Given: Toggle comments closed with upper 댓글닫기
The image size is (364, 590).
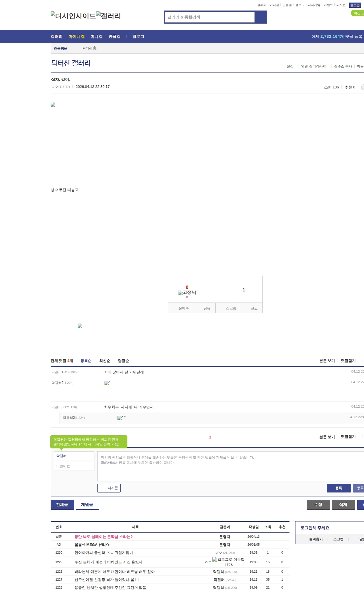Looking at the screenshot, I should (348, 361).
